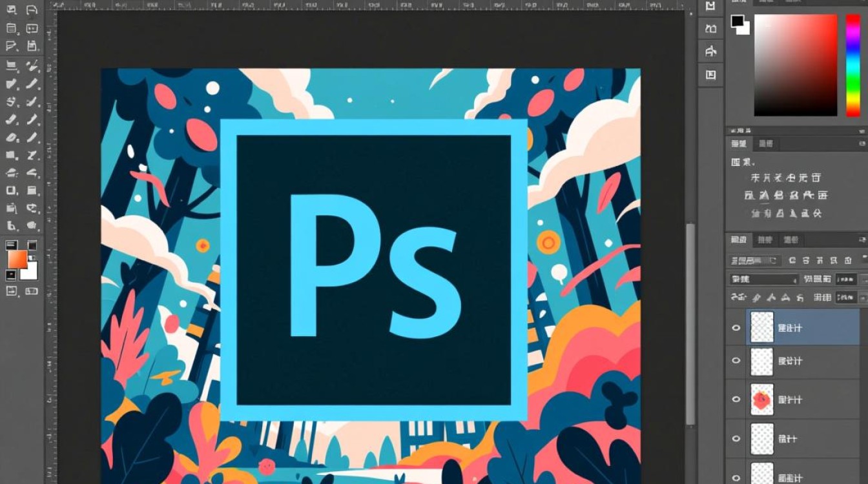Select the highlighted top layer's thumbnail
The image size is (868, 484).
(x=762, y=327)
